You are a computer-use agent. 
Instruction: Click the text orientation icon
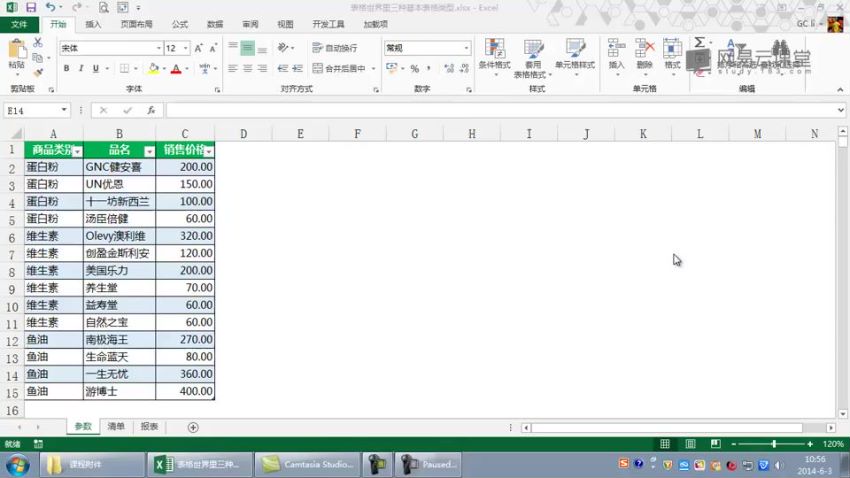283,48
